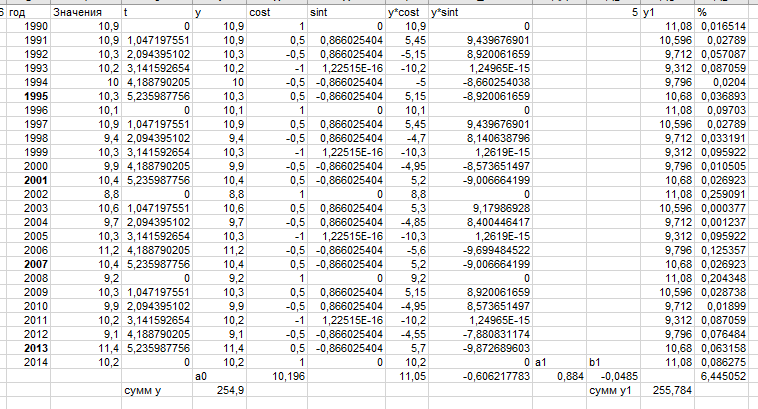
Task: Select the 6,445052 percent total cell
Action: tap(722, 376)
